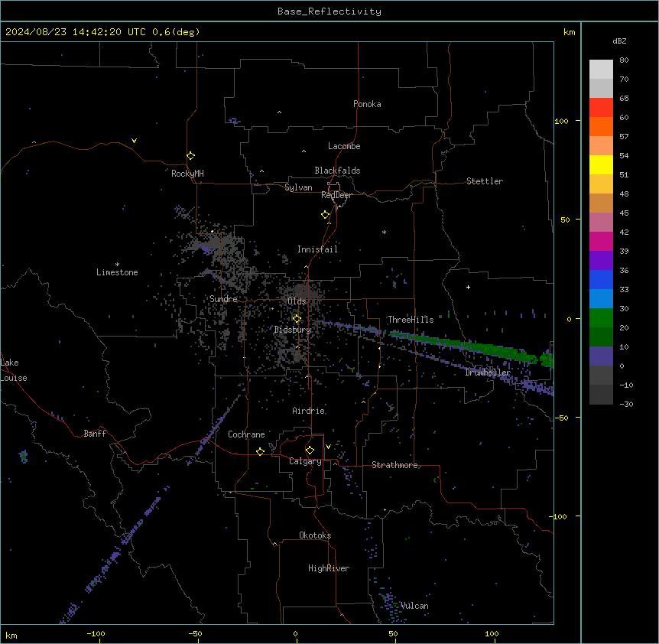Click the yellow diamond marker south of RedDeer
Image resolution: width=659 pixels, height=644 pixels.
(325, 215)
